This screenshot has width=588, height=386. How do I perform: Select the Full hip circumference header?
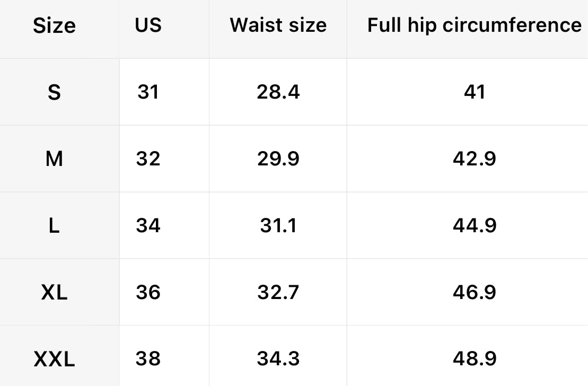pyautogui.click(x=474, y=25)
